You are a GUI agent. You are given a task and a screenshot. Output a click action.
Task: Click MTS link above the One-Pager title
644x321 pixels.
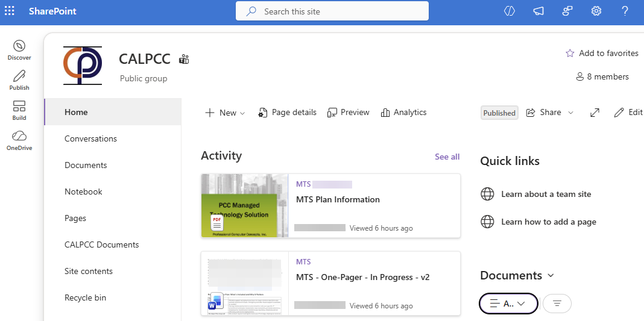[303, 261]
